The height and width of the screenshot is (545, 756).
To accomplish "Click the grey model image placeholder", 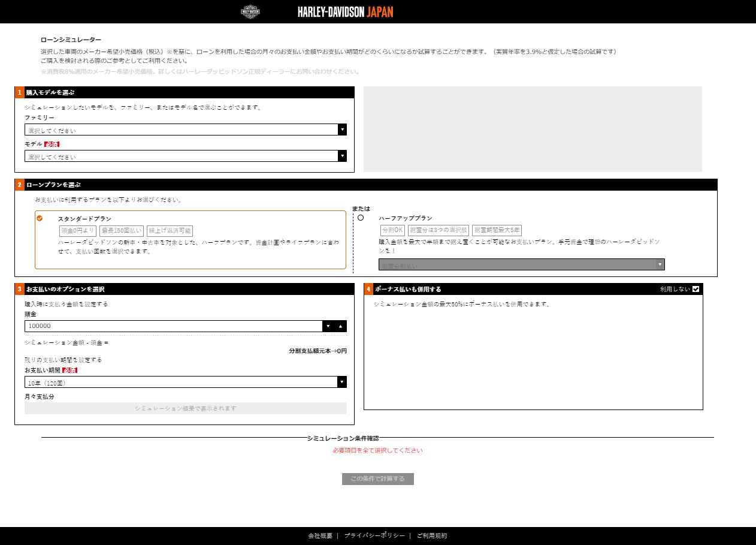I will point(533,129).
